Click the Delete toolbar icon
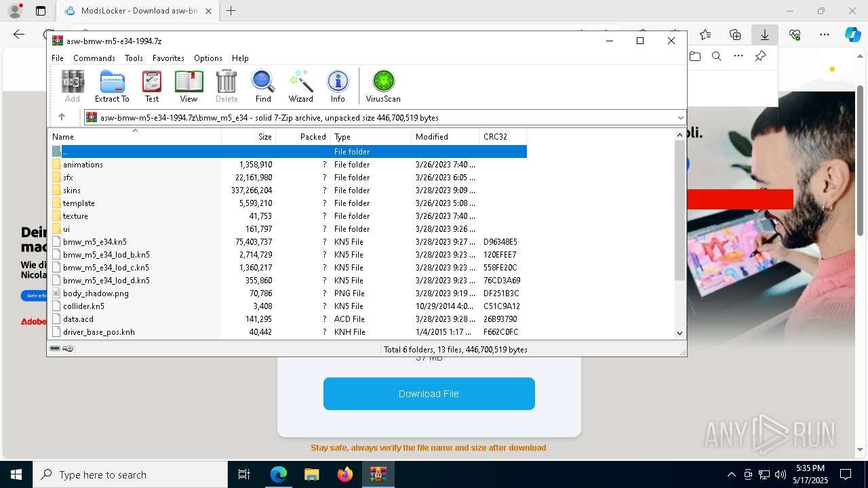Screen dimensions: 868x488 [226, 86]
